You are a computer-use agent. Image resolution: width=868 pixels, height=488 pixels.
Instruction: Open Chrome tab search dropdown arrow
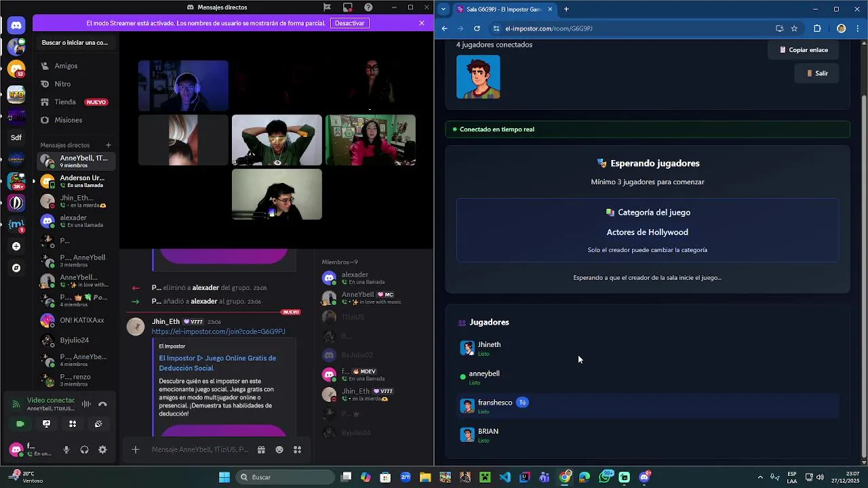tap(443, 9)
